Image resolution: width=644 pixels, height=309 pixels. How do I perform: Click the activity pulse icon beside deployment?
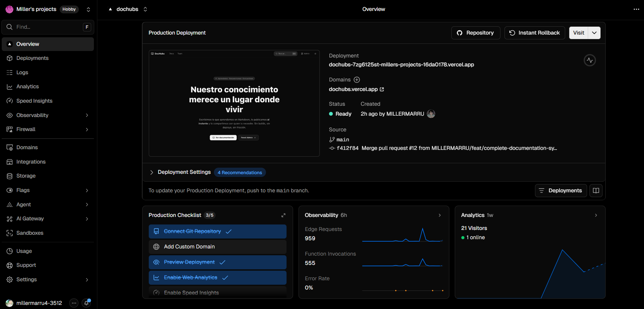pos(590,60)
